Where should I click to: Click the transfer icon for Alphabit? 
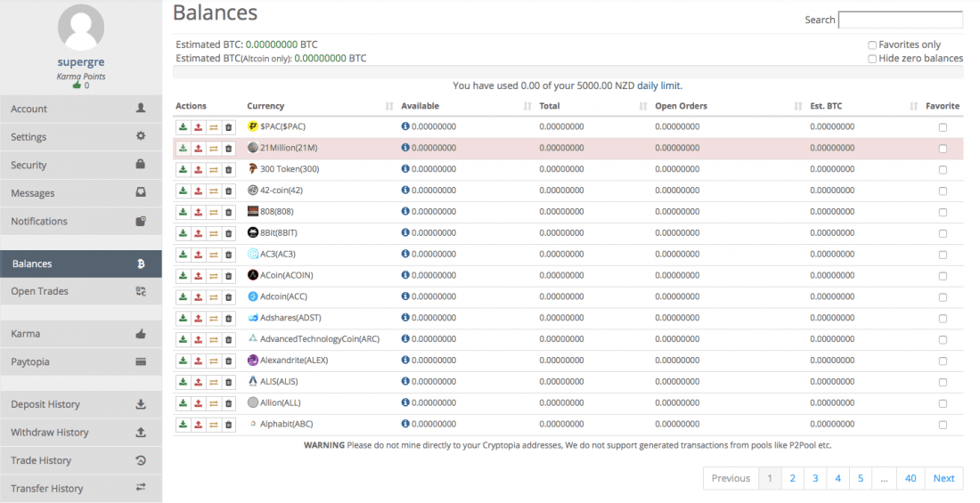click(213, 425)
